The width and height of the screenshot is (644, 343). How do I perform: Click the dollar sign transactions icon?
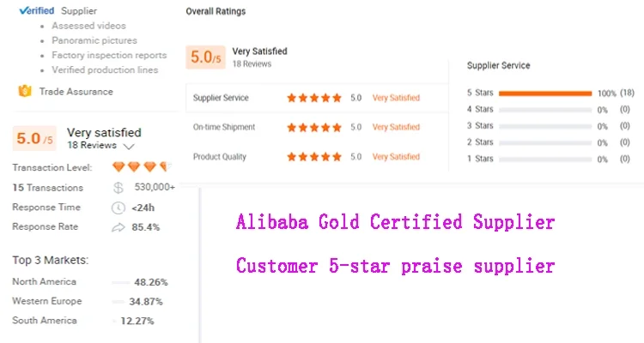[118, 188]
